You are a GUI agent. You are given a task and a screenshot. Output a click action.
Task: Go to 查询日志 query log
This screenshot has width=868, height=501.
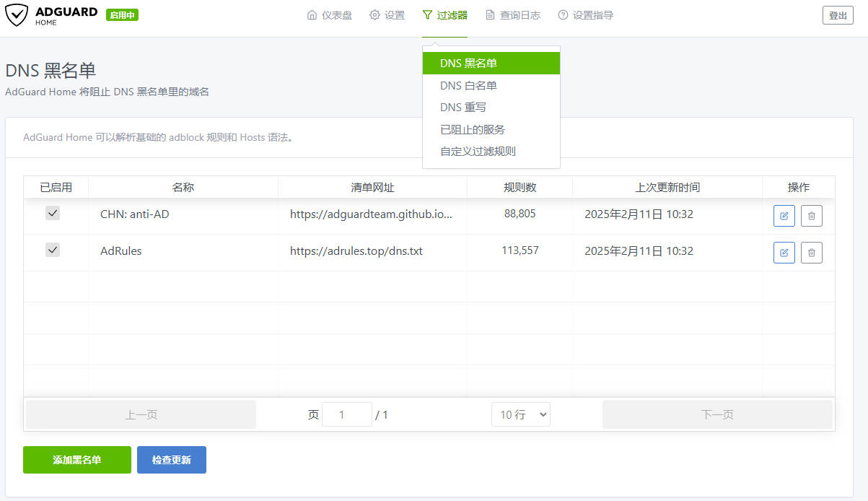click(x=513, y=15)
